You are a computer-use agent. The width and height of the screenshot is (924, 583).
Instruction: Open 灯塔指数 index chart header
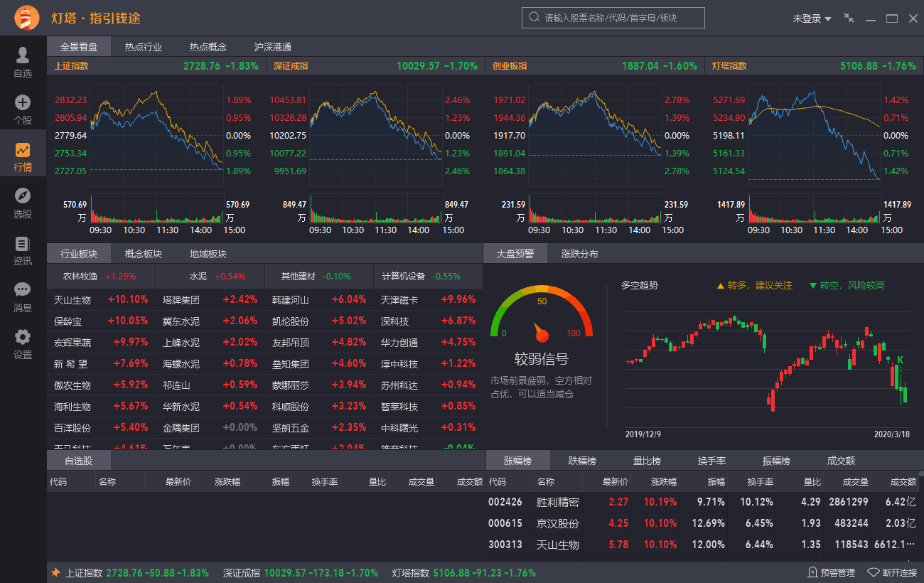[x=814, y=66]
